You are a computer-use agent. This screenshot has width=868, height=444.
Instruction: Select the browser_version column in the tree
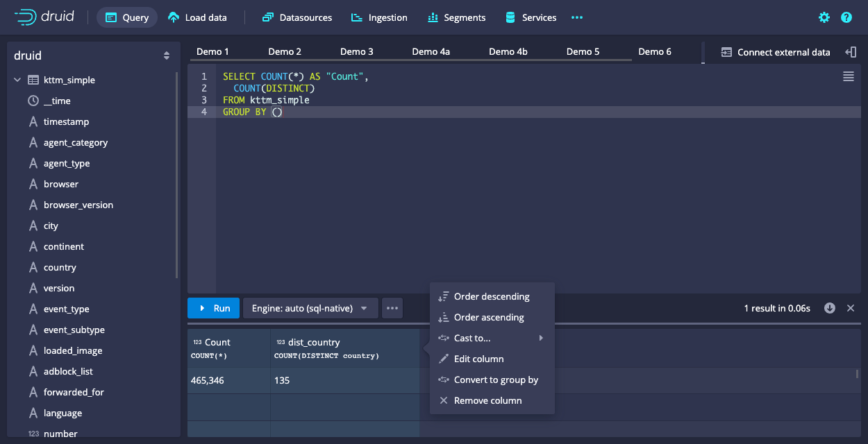78,205
